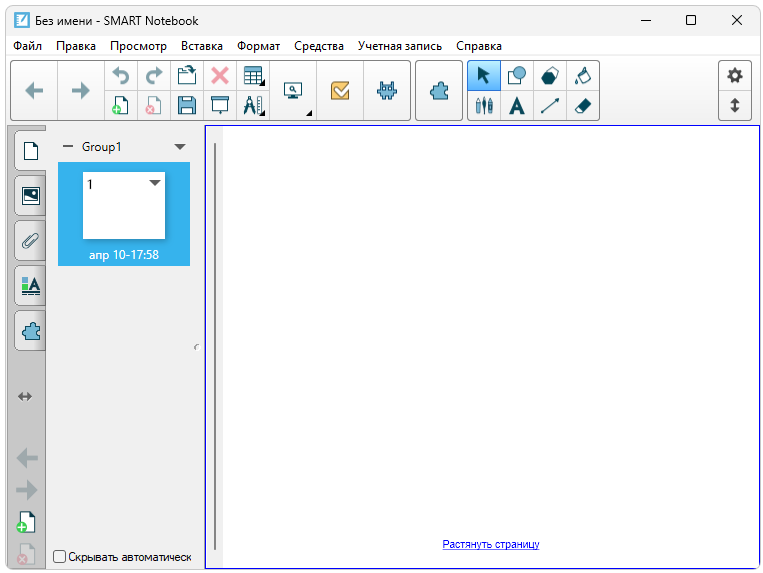Click the page label апр 10-17:58
The height and width of the screenshot is (573, 763).
pos(124,254)
